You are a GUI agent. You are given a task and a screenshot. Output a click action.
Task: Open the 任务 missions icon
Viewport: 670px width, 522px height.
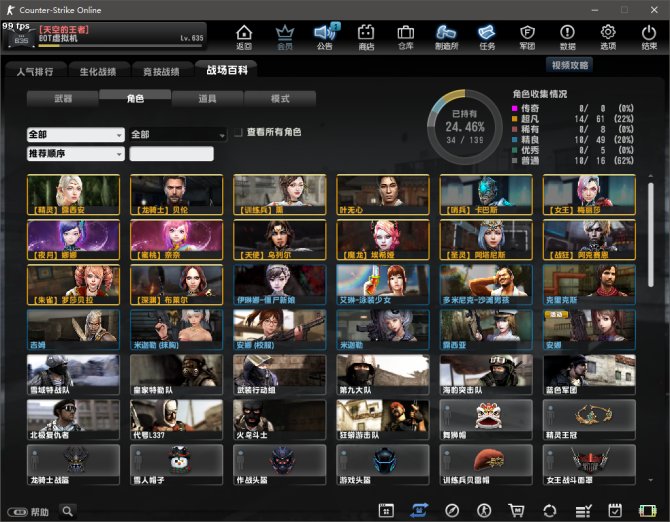487,38
